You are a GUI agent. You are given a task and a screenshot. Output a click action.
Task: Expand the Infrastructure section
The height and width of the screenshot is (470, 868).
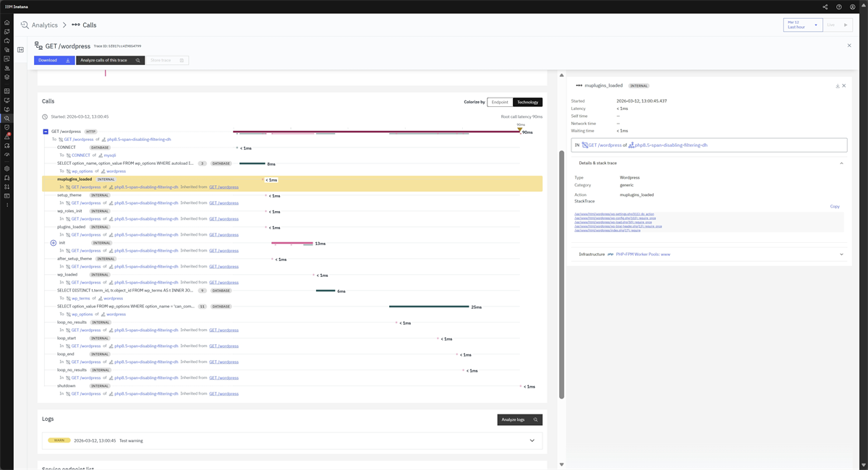[x=841, y=255]
